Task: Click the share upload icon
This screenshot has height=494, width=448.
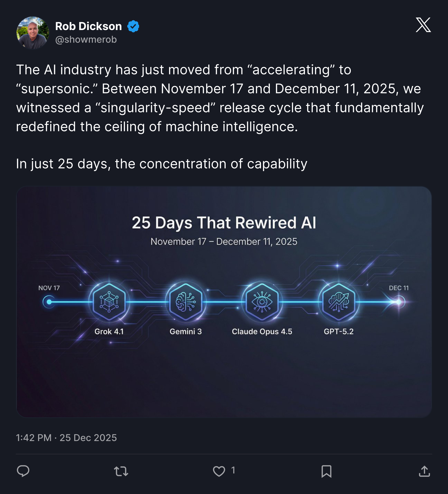Action: pyautogui.click(x=424, y=471)
